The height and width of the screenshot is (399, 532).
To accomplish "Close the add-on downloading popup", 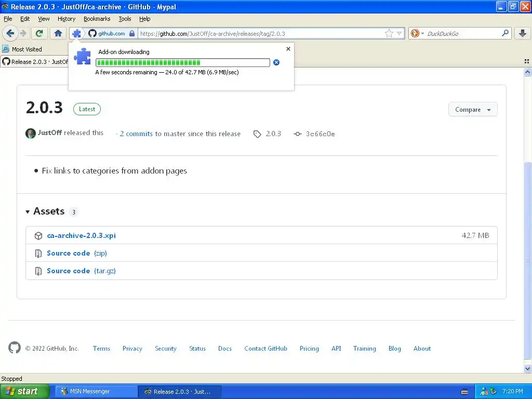I will (x=288, y=49).
